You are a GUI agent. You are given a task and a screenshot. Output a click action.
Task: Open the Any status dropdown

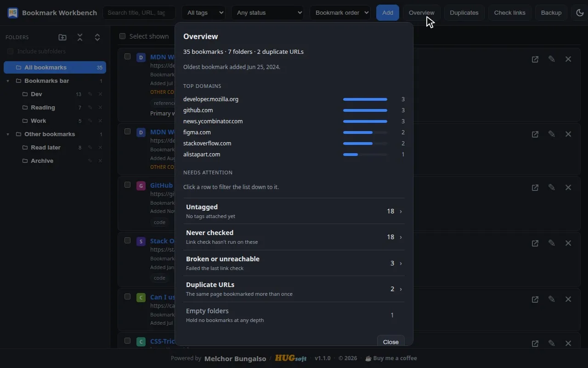pyautogui.click(x=267, y=12)
